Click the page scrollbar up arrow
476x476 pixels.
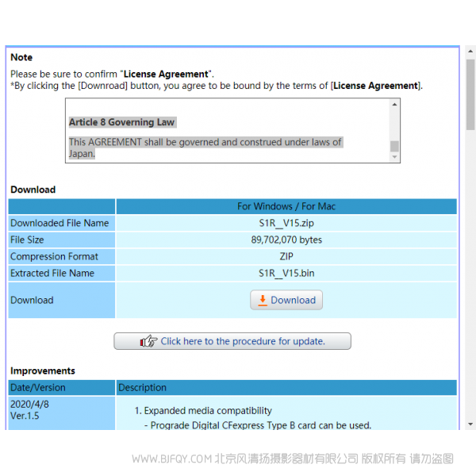[470, 52]
